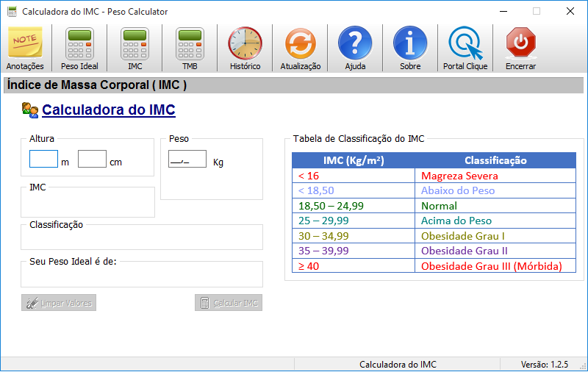Select the Normal classification table row
This screenshot has height=372, width=588.
(434, 206)
